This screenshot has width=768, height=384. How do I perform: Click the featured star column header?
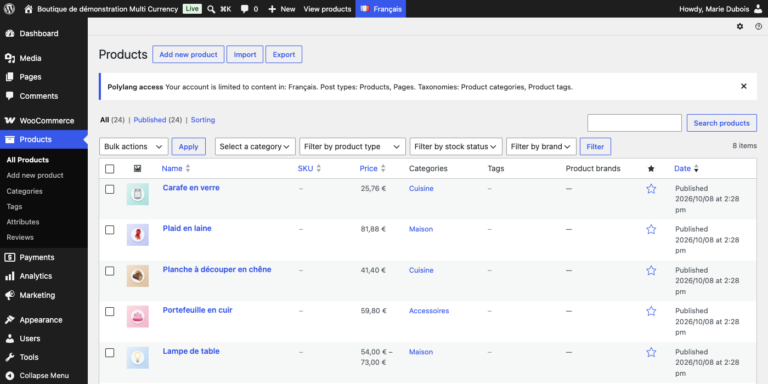pyautogui.click(x=651, y=168)
